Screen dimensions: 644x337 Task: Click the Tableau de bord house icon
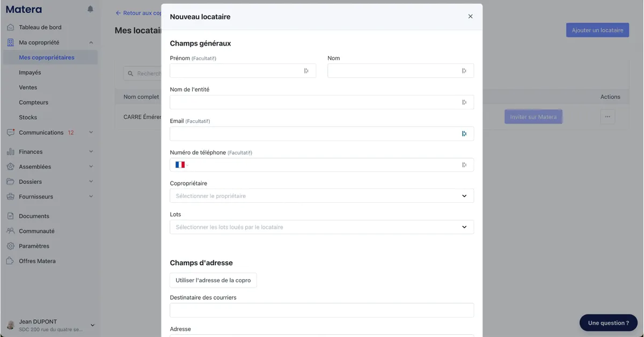(10, 27)
